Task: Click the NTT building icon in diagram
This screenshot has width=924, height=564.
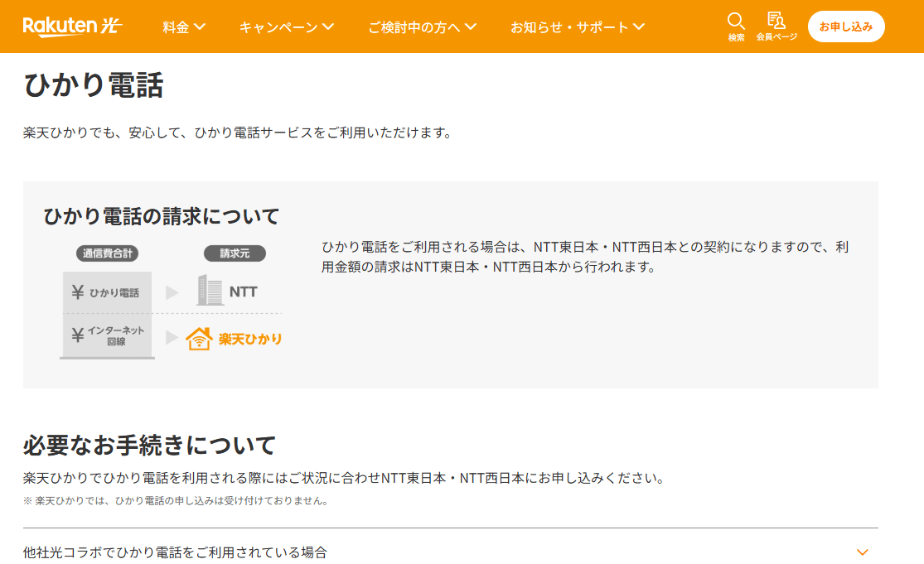Action: click(x=210, y=290)
